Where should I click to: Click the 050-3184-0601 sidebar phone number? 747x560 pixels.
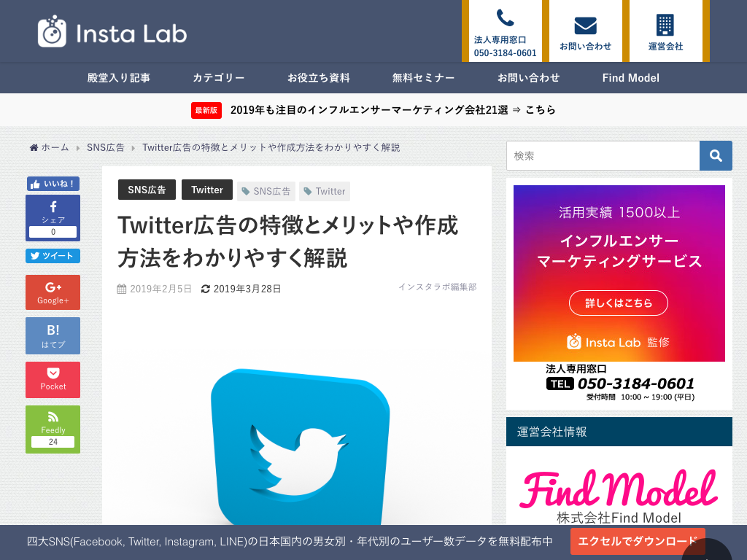635,384
